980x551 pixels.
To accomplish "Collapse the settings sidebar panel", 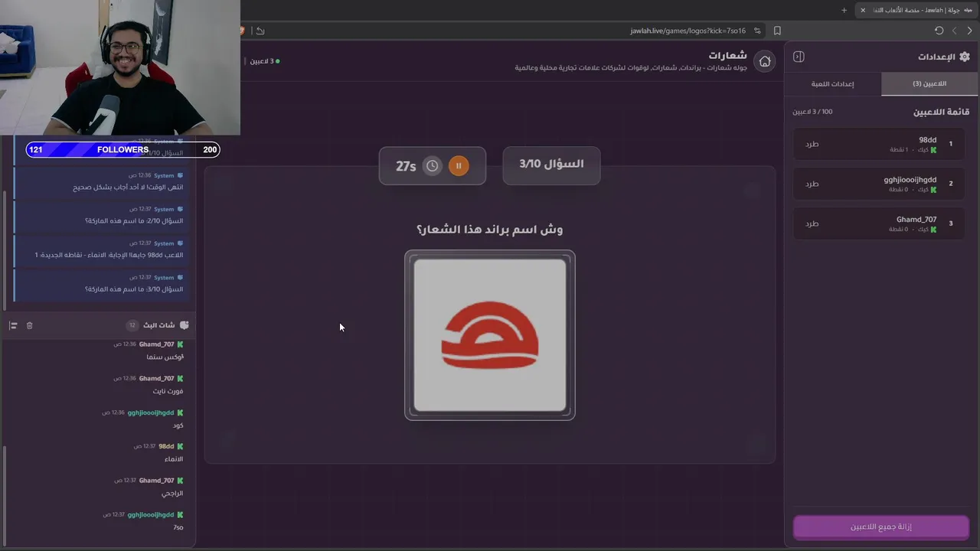I will coord(799,57).
